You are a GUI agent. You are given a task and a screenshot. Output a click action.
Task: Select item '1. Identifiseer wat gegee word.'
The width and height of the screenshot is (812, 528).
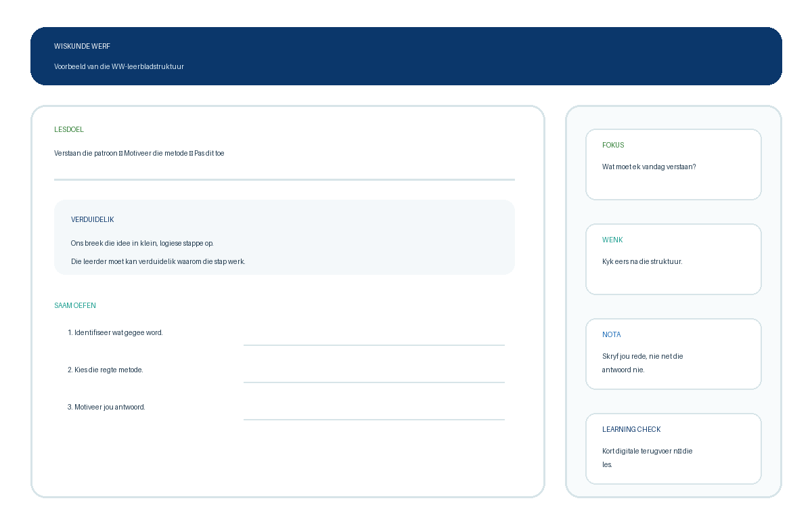115,332
